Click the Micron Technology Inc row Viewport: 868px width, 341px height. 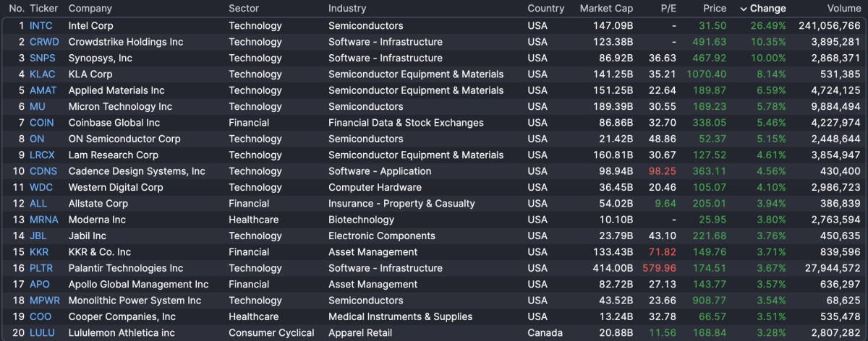point(120,106)
